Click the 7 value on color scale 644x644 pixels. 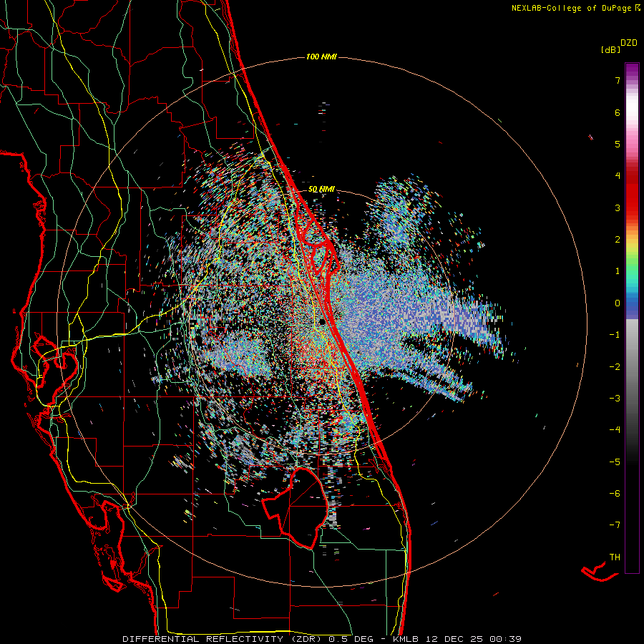tap(618, 80)
